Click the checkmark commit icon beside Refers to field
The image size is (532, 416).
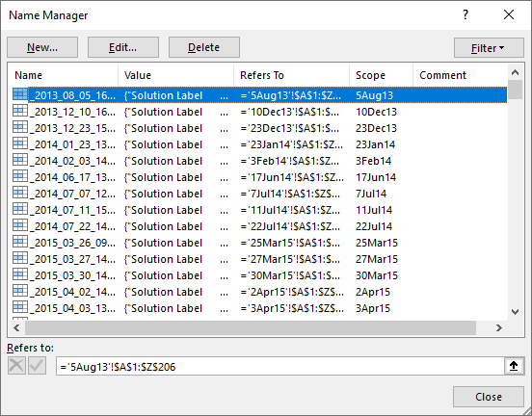[x=37, y=366]
